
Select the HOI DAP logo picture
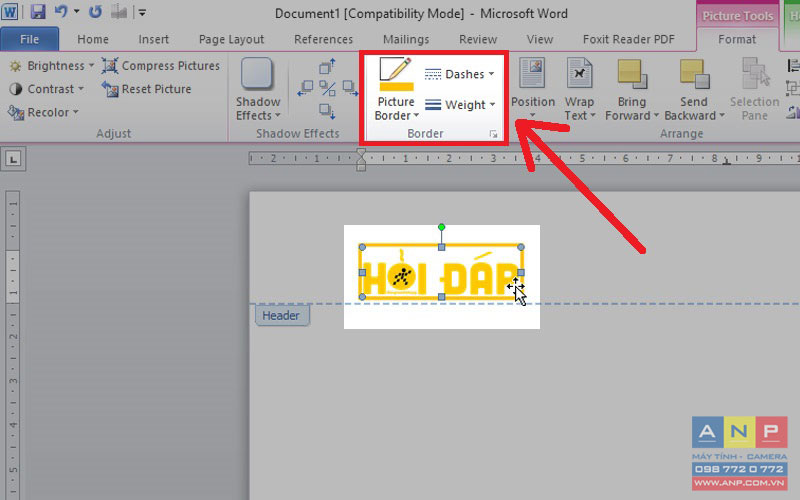click(442, 272)
